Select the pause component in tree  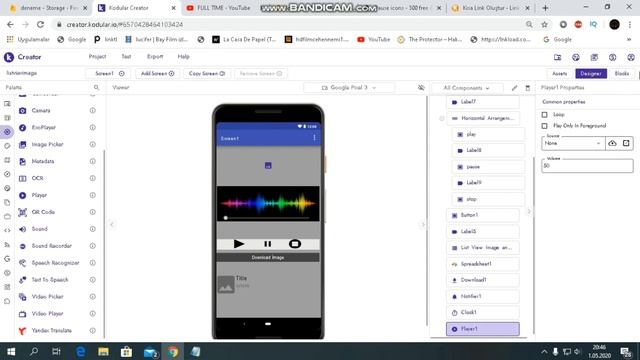click(488, 167)
